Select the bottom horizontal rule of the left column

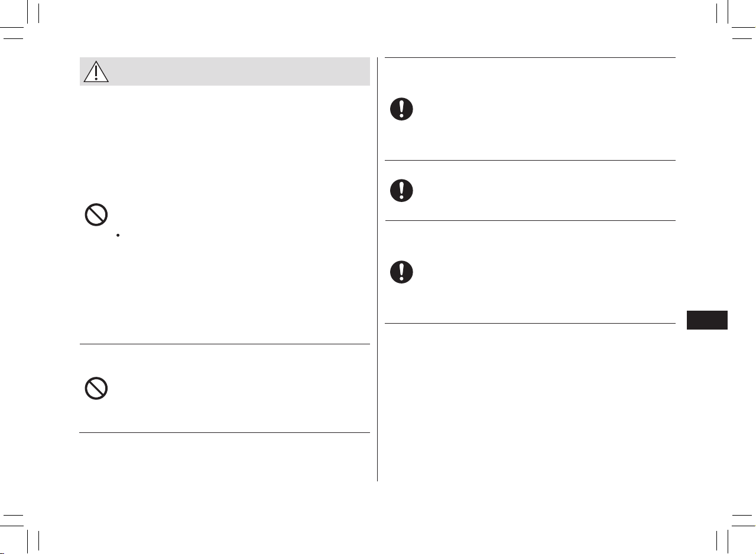click(225, 432)
